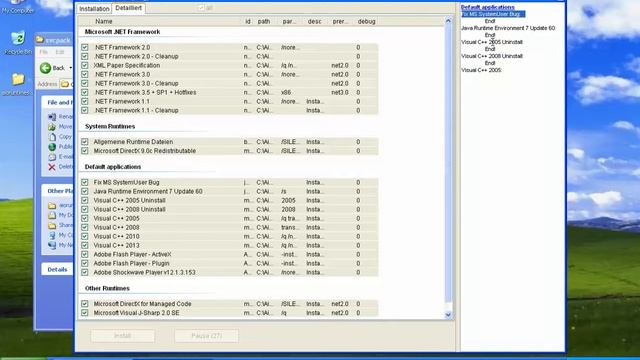Toggle .NET Framework 3.5 + SP1 + Hotfixes checkbox
640x360 pixels.
[x=84, y=92]
